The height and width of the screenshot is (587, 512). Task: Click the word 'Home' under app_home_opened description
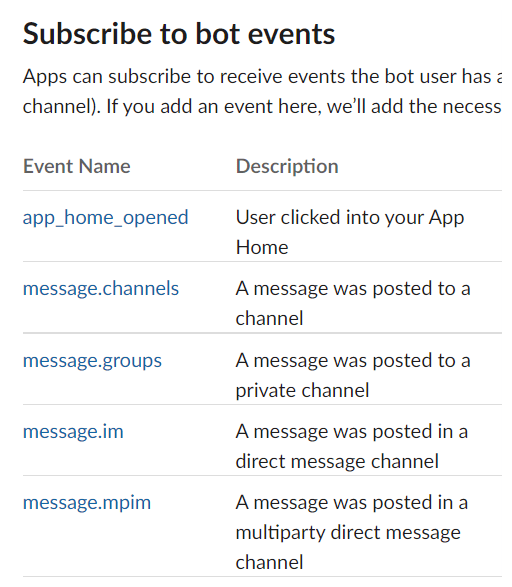point(262,247)
